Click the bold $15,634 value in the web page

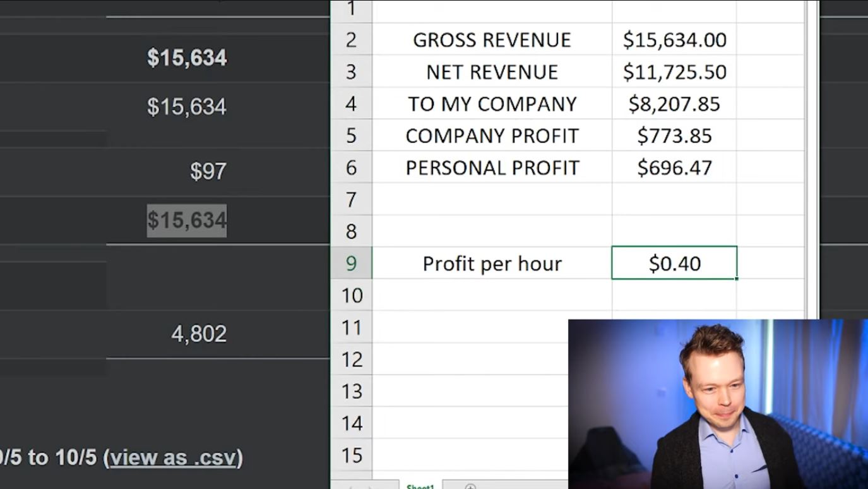point(187,57)
